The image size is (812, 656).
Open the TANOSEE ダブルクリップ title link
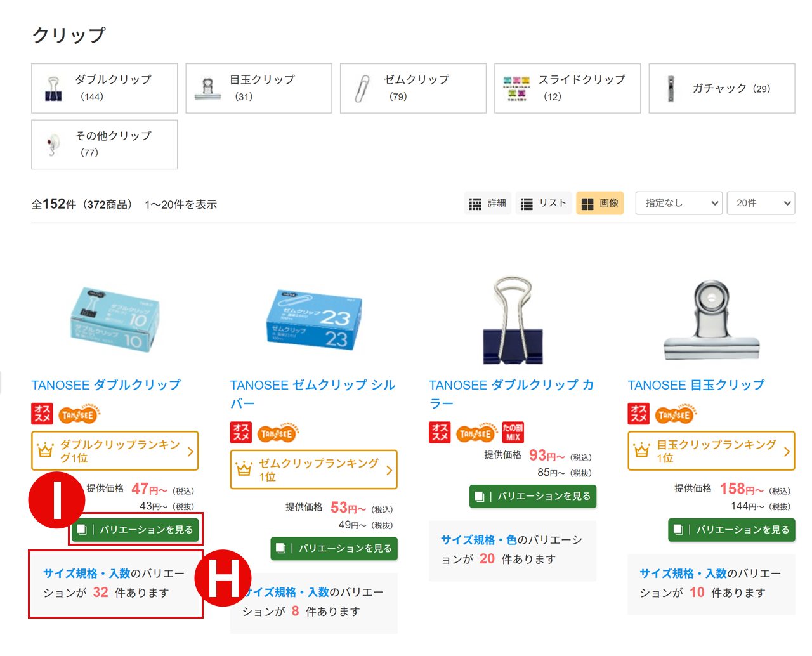[x=106, y=385]
